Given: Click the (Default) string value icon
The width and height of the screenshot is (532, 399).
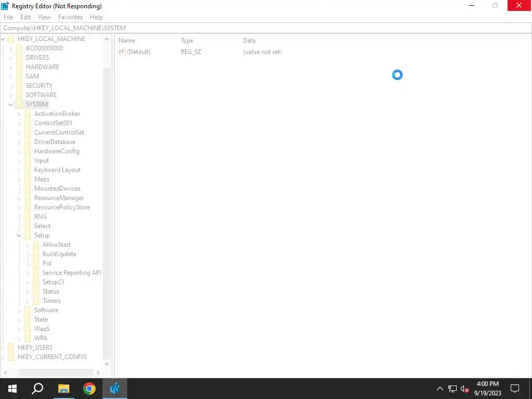Looking at the screenshot, I should click(122, 51).
